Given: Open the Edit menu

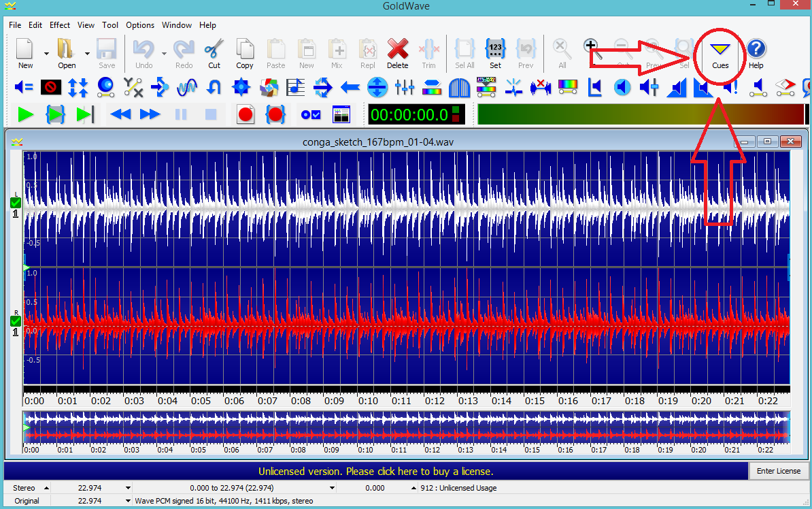Looking at the screenshot, I should click(35, 25).
